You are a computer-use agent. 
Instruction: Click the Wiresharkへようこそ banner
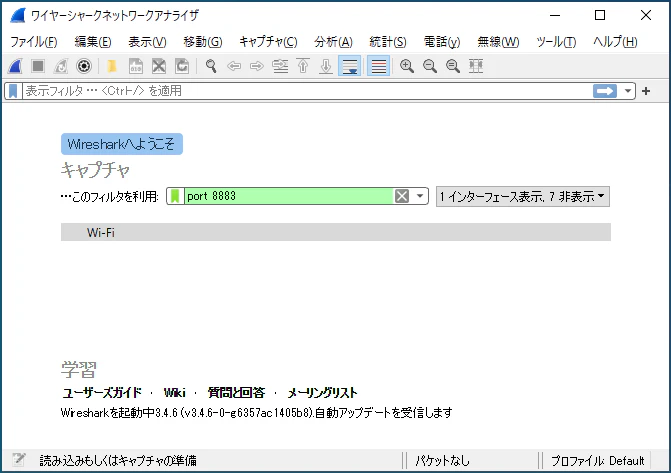(122, 144)
